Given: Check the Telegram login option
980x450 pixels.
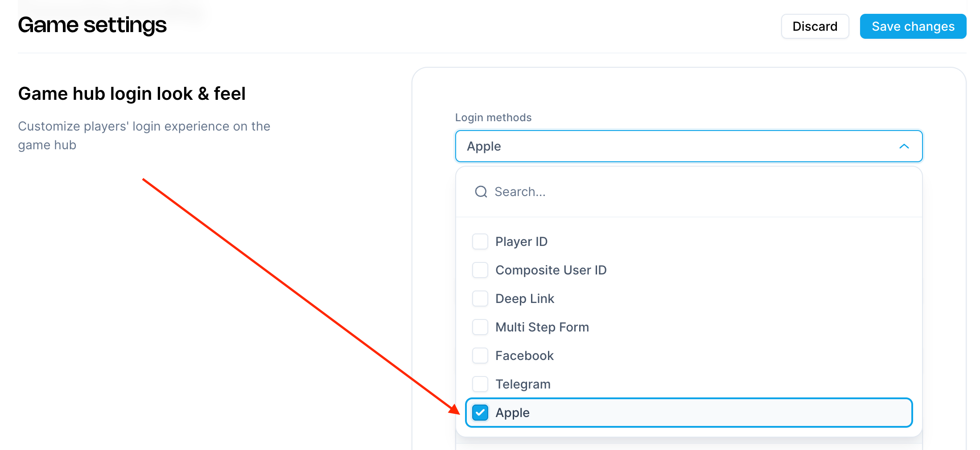Looking at the screenshot, I should pyautogui.click(x=480, y=384).
